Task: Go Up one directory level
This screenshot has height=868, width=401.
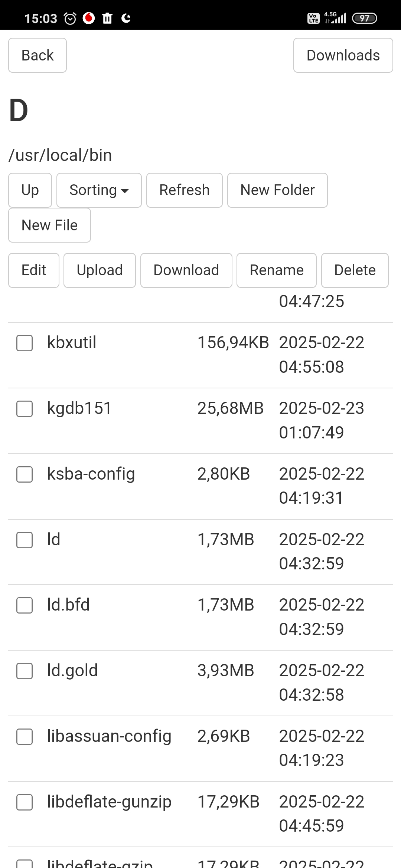Action: [30, 190]
